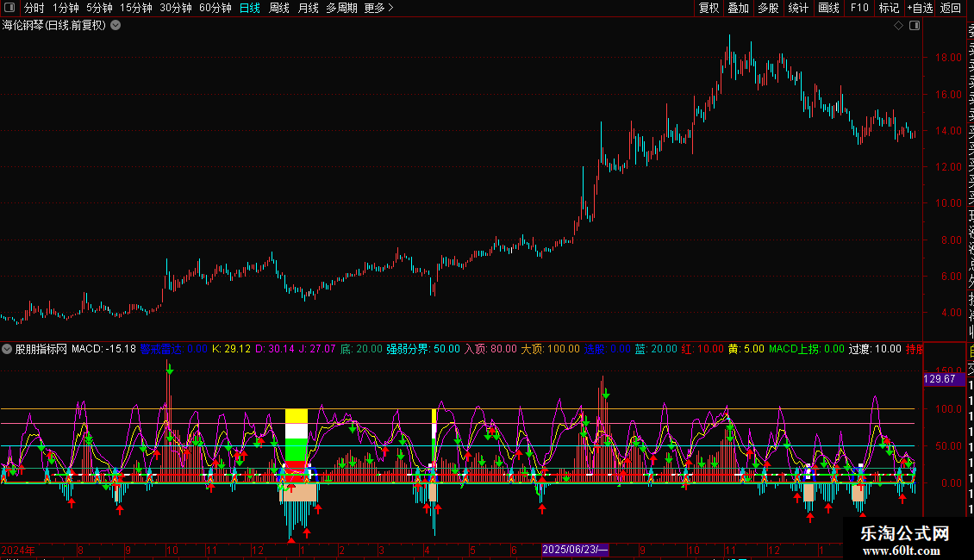
Task: Select the 30分钟 period
Action: 176,8
